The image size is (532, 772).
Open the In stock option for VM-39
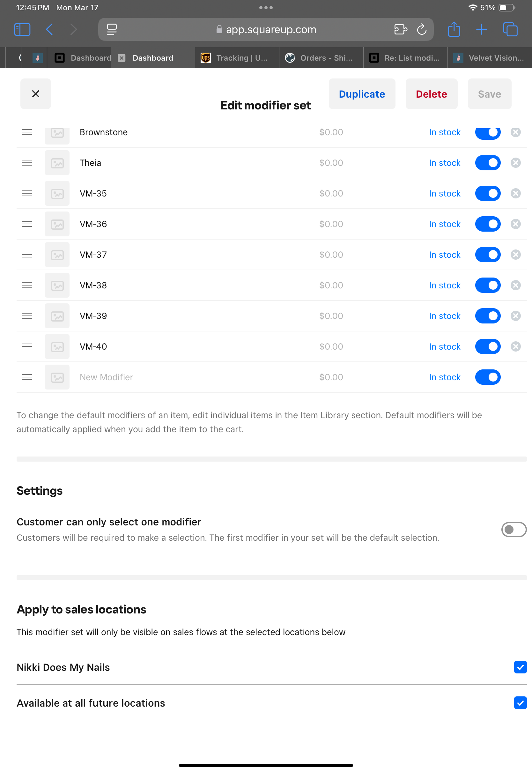point(444,316)
